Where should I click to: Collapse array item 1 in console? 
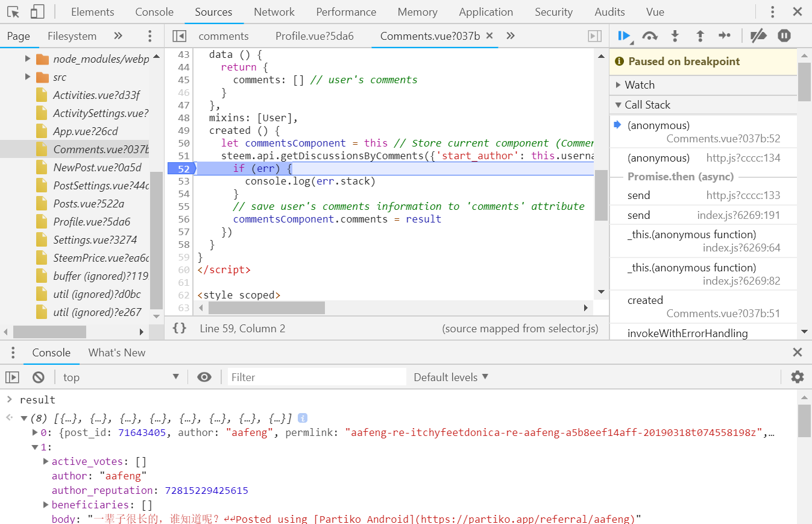click(35, 447)
